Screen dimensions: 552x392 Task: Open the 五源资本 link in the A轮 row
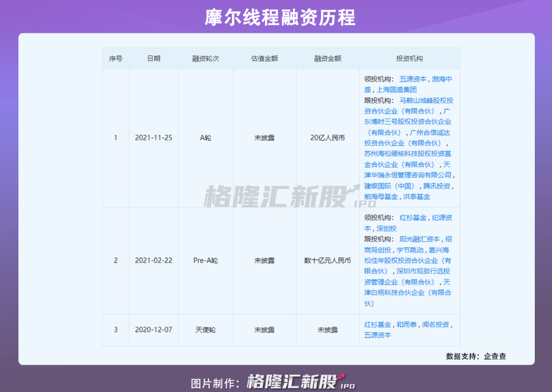(x=413, y=79)
